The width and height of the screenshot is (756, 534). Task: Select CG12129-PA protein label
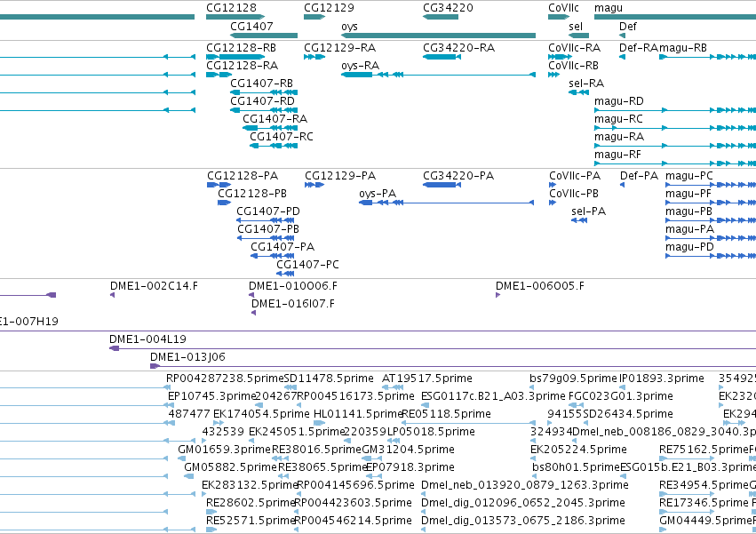(340, 176)
